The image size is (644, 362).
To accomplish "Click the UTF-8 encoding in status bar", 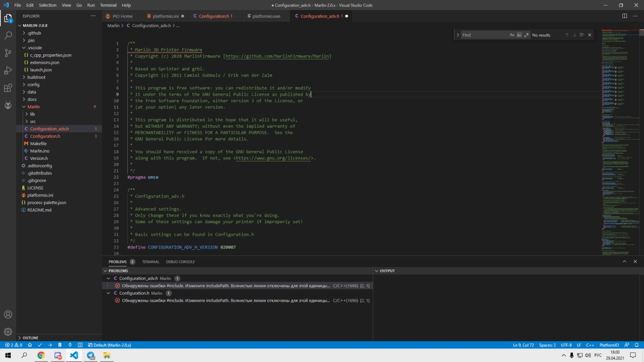I will click(x=566, y=345).
